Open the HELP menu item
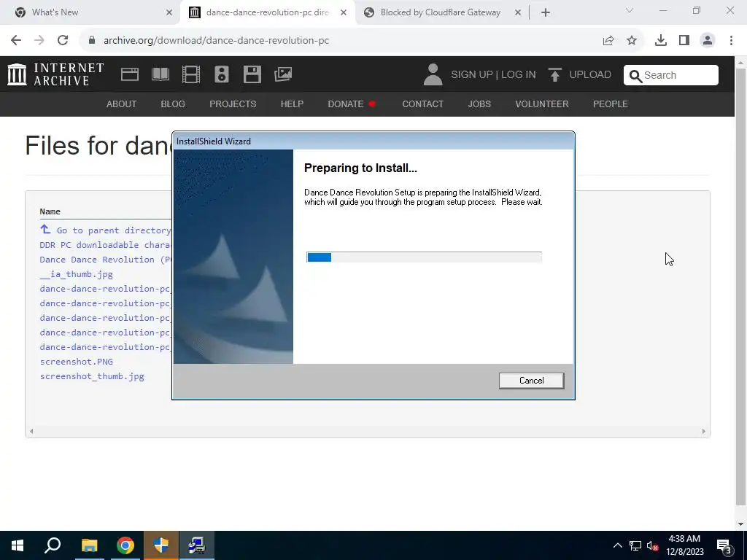The width and height of the screenshot is (747, 560). click(x=292, y=104)
